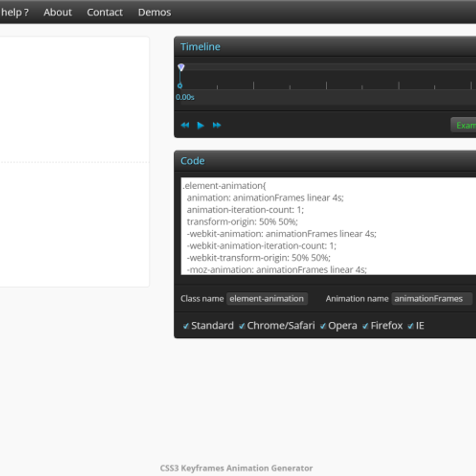Click inside the Class name field
Viewport: 476px width, 476px height.
[267, 299]
